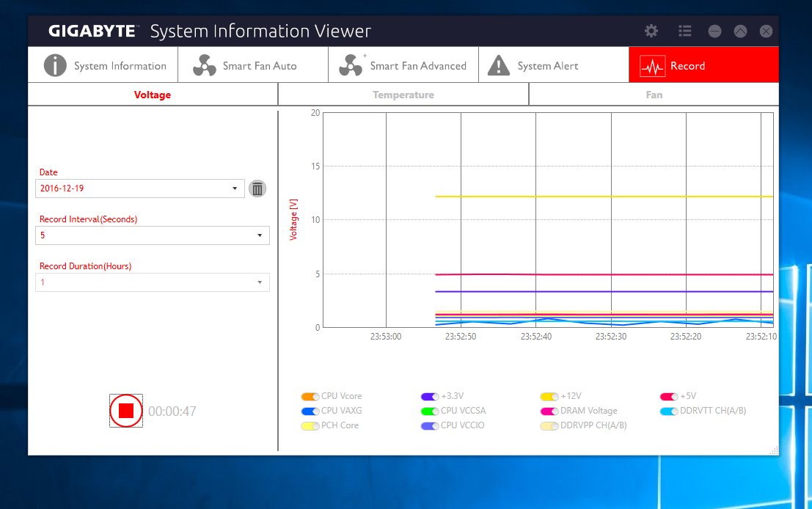812x509 pixels.
Task: Toggle the CPU Vcore voltage line
Action: coord(310,396)
